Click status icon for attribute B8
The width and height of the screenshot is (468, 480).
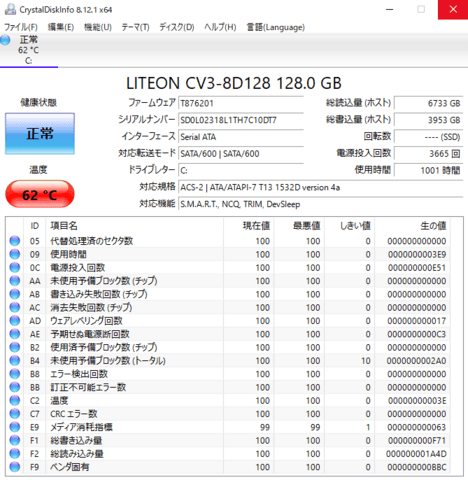click(15, 374)
